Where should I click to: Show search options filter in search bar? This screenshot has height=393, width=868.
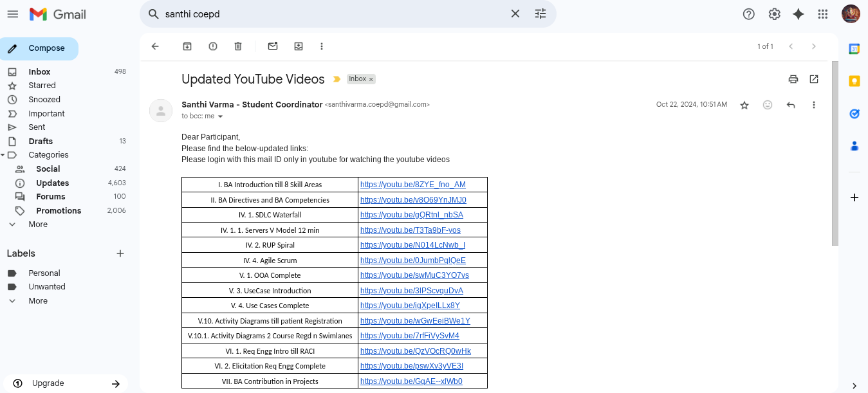(x=540, y=14)
